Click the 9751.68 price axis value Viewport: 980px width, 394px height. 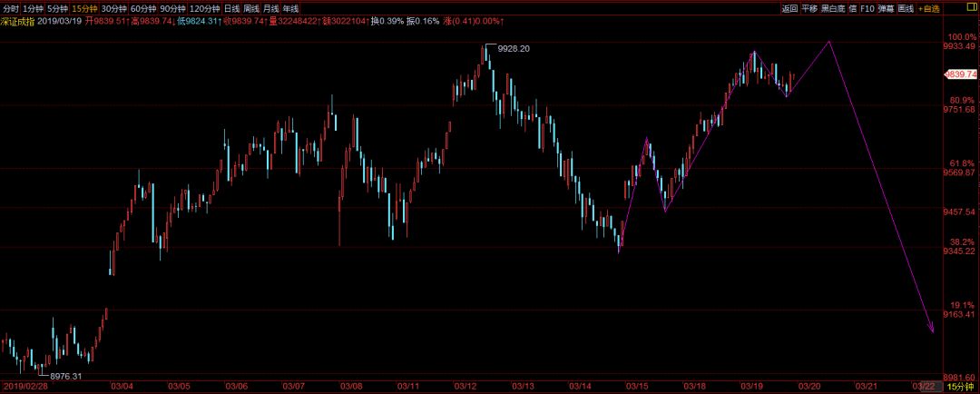(x=960, y=110)
